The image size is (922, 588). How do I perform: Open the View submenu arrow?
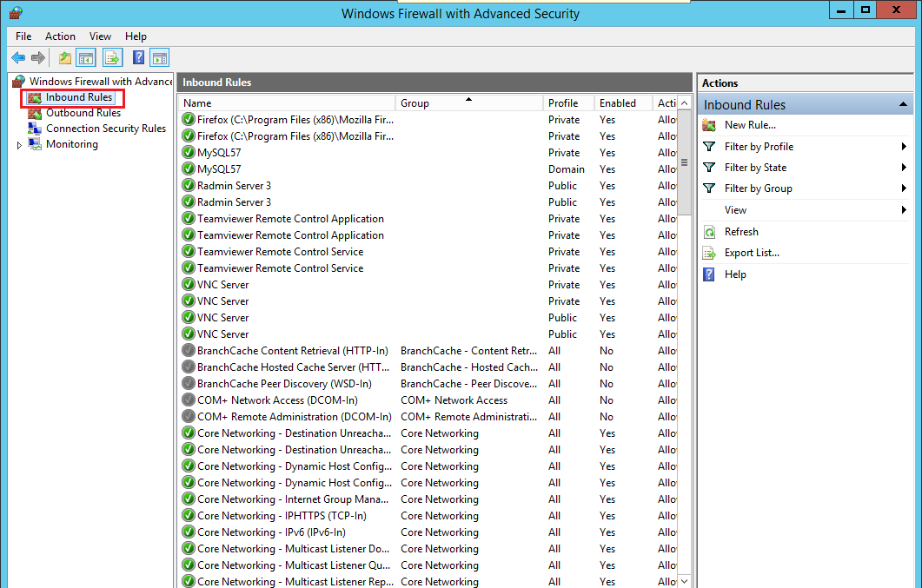[902, 209]
